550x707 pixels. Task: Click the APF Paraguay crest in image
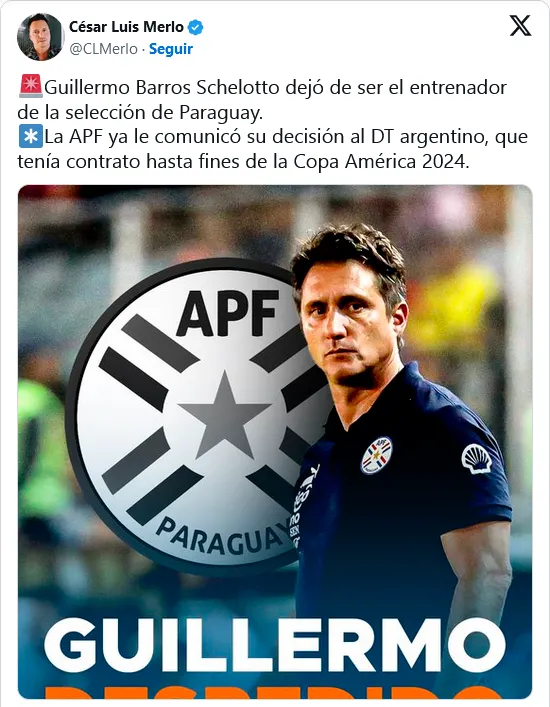[x=198, y=416]
